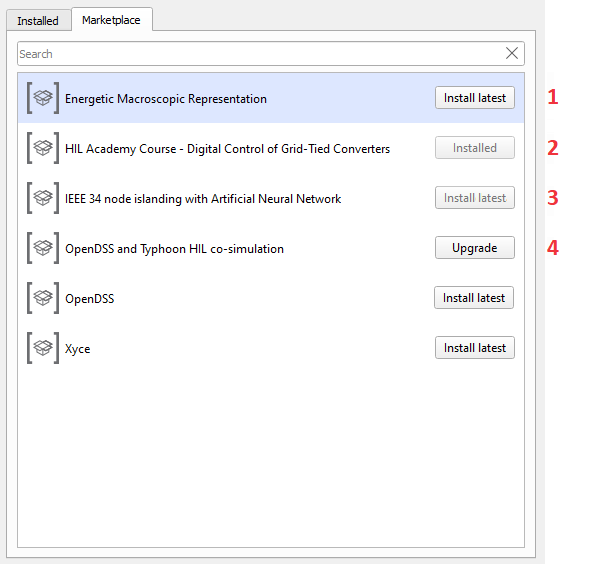This screenshot has width=594, height=564.
Task: Select HIL Academy Course list entry text
Action: click(227, 149)
